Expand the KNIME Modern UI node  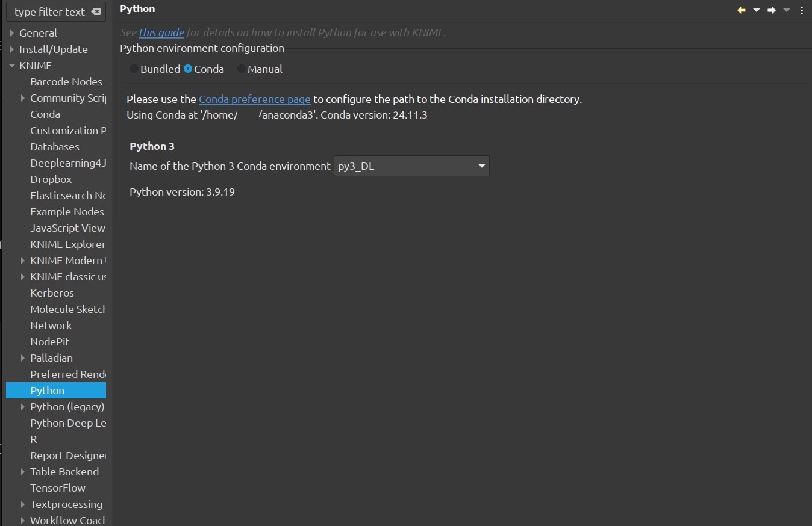click(x=23, y=261)
